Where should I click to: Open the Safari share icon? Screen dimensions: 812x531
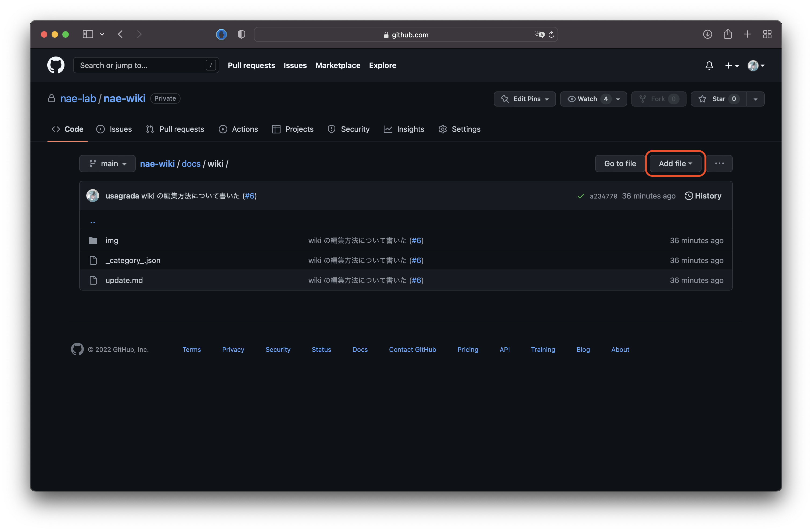click(x=727, y=34)
